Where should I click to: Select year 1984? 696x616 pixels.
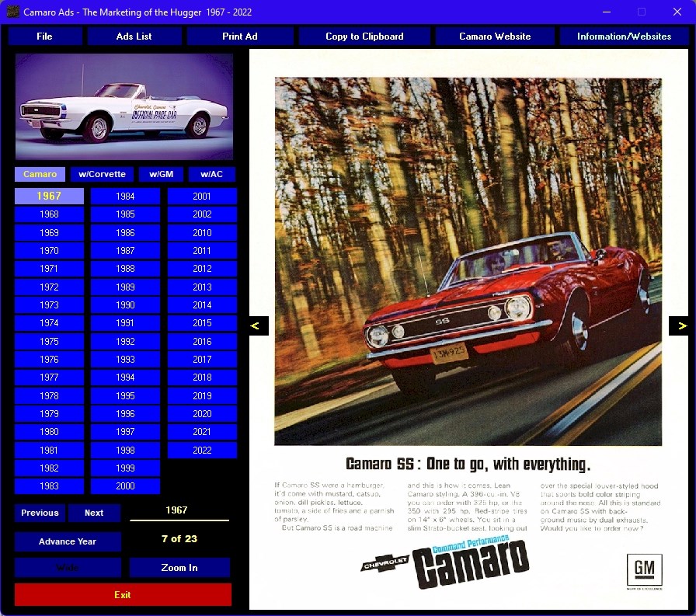coord(125,197)
